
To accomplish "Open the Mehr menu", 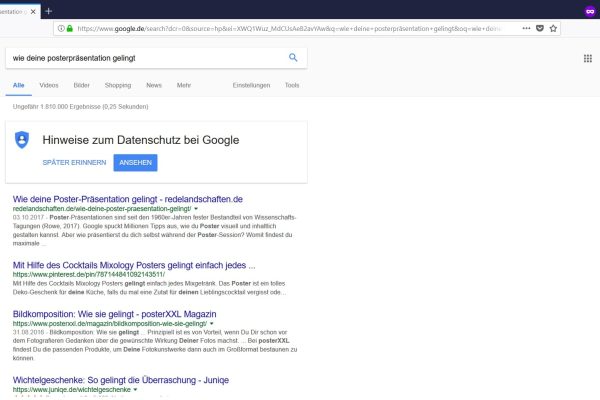I will [184, 85].
